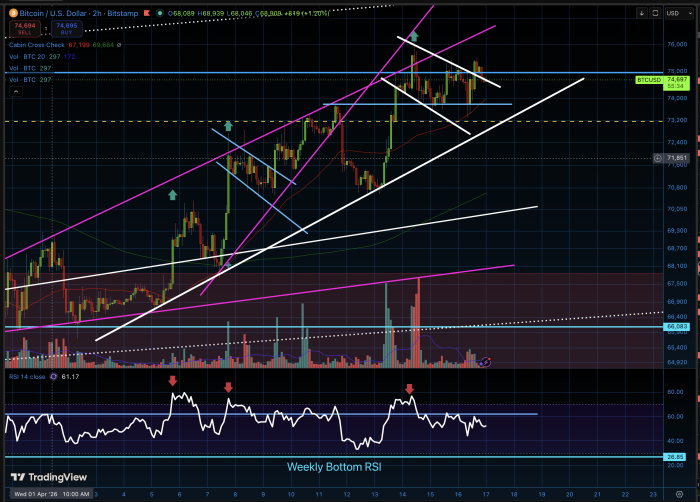This screenshot has width=700, height=502.
Task: Click the TradingView logo
Action: tap(48, 477)
